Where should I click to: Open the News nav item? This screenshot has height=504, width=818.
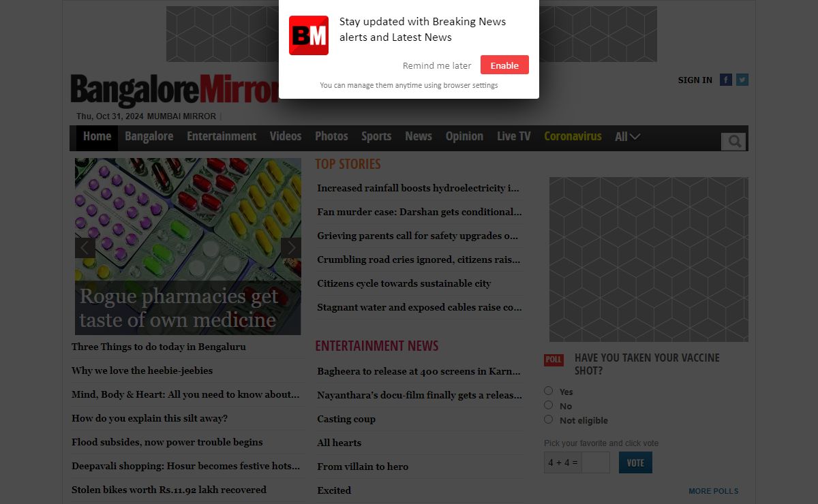[x=419, y=136]
